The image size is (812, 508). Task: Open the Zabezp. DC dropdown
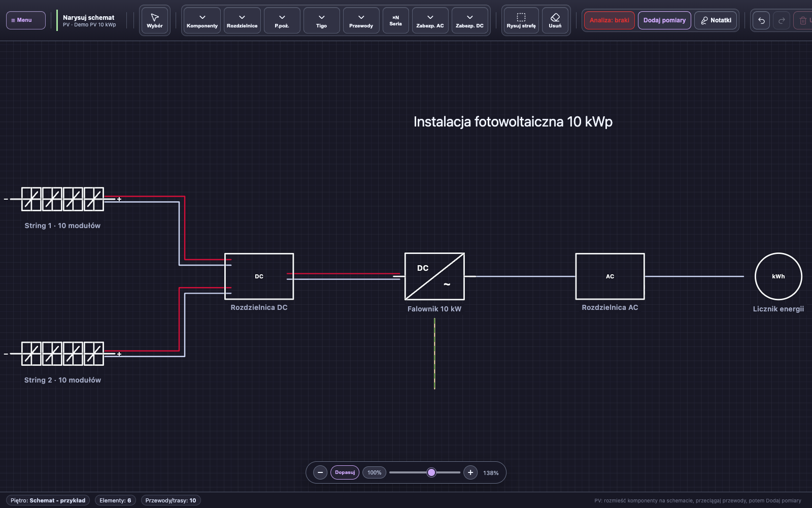470,20
